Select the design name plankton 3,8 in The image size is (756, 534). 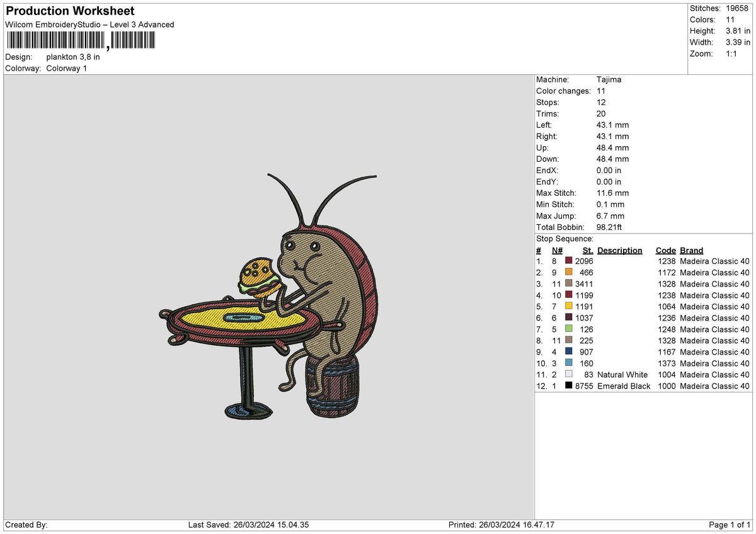point(73,57)
